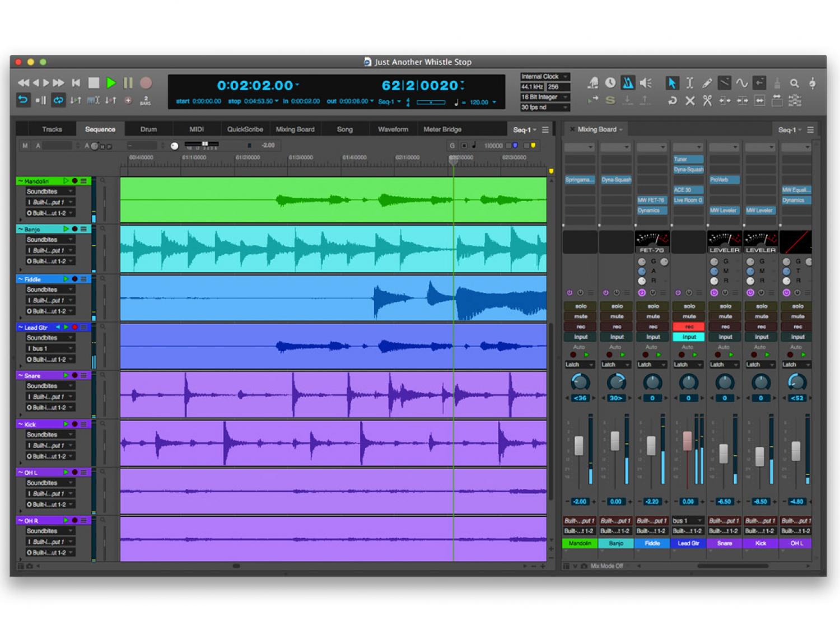The width and height of the screenshot is (840, 630).
Task: Click the Snare channel volume fader
Action: [x=724, y=452]
